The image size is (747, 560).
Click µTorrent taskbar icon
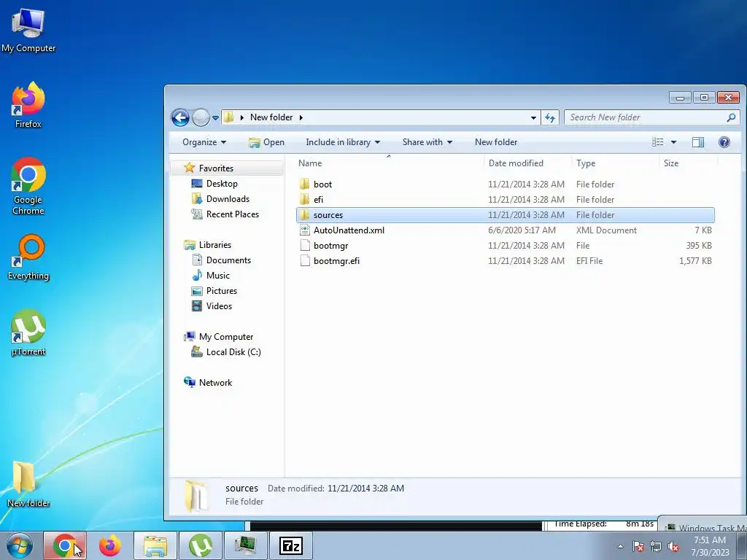[201, 545]
